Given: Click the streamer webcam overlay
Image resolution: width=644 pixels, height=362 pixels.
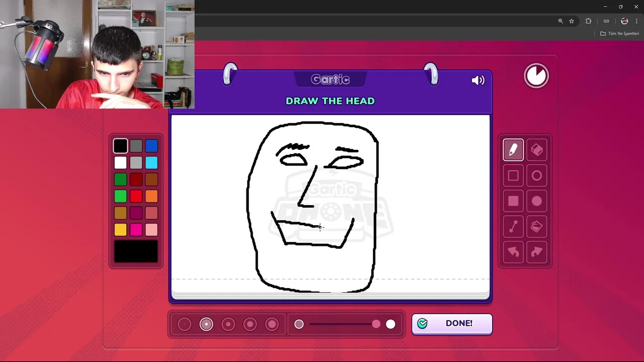Looking at the screenshot, I should (x=97, y=54).
